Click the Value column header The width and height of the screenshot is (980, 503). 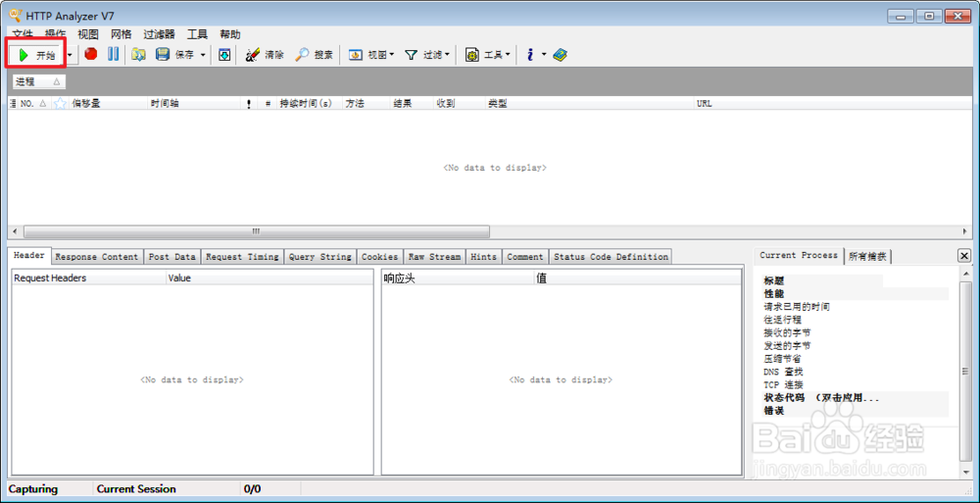point(269,278)
